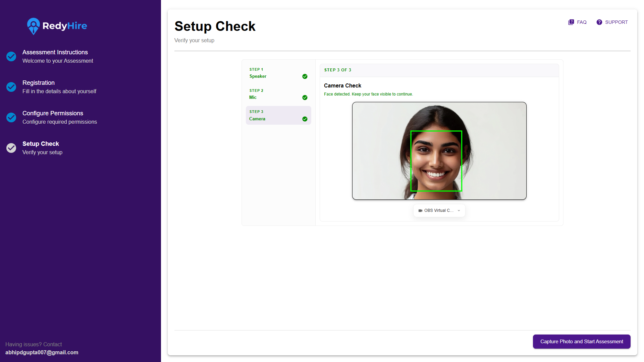644x362 pixels.
Task: Click the 'Face detected' status message
Action: (368, 94)
